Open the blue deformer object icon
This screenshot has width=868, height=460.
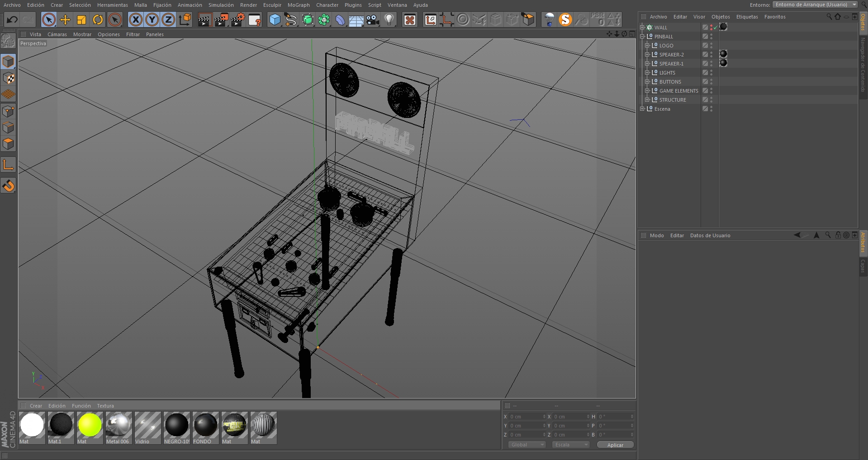click(340, 20)
